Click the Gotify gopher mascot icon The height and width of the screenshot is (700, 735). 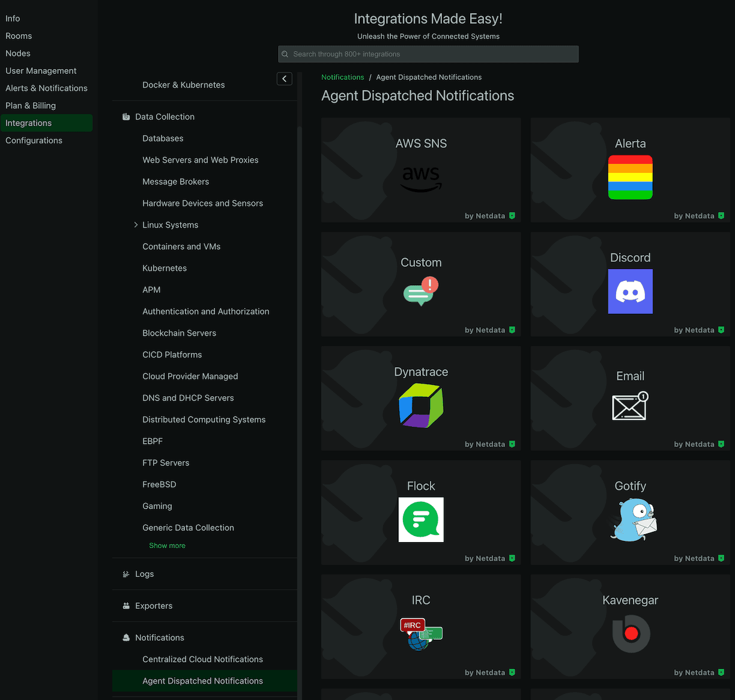634,520
